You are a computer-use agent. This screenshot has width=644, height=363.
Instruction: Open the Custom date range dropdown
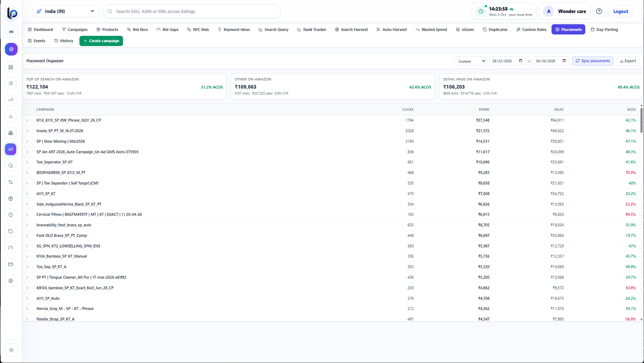470,61
